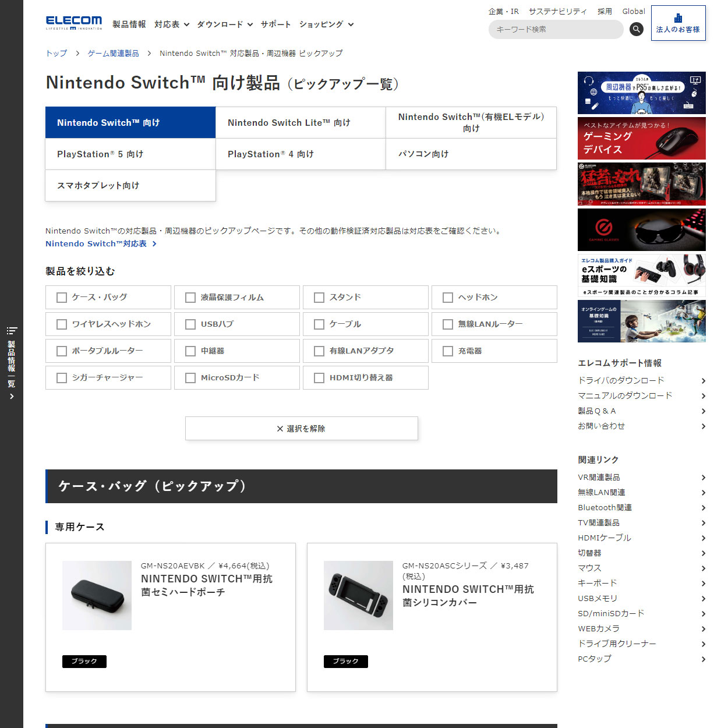Go to ゲーム関連製品 breadcrumb
728x728 pixels.
[114, 54]
